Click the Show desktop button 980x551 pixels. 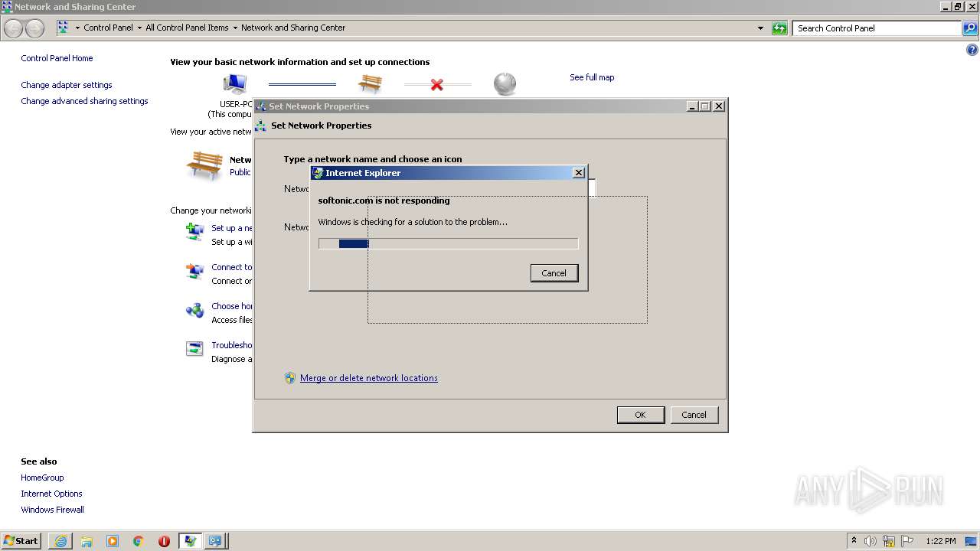[972, 541]
